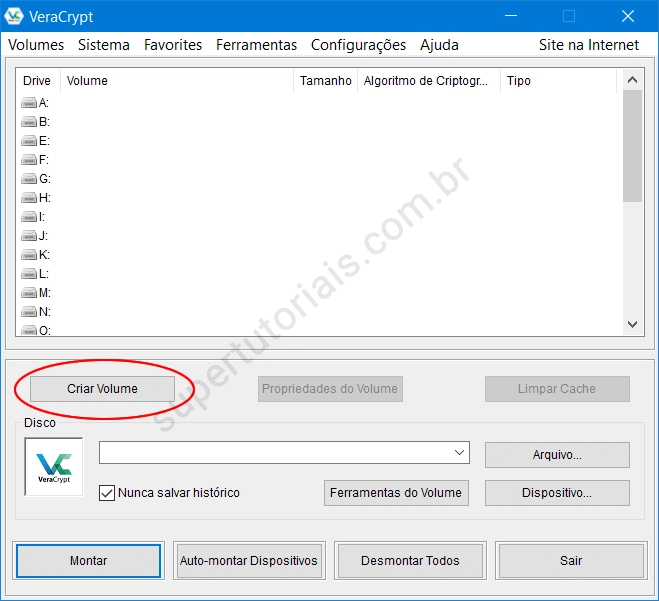Click Algoritmo de Criptogr... column header
Viewport: 659px width, 601px height.
(429, 81)
